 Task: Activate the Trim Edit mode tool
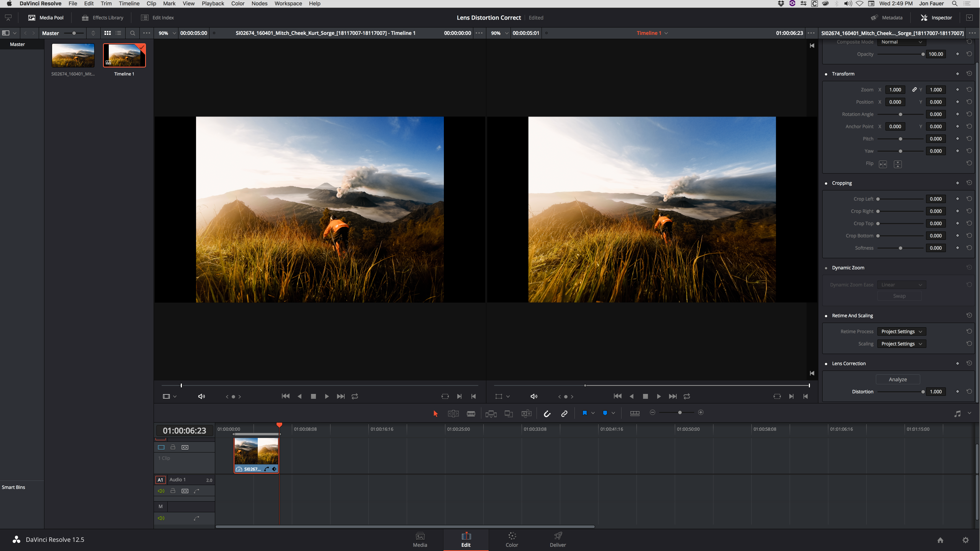(453, 413)
